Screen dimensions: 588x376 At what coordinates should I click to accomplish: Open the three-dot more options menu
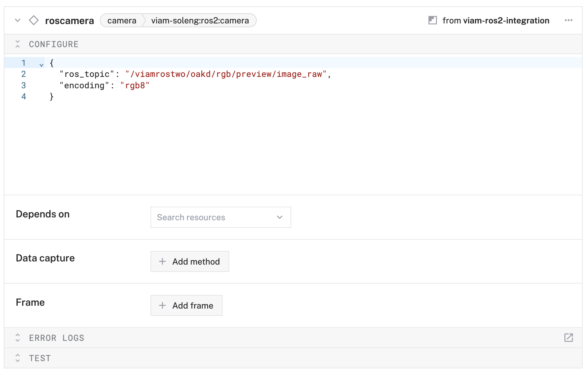tap(568, 21)
